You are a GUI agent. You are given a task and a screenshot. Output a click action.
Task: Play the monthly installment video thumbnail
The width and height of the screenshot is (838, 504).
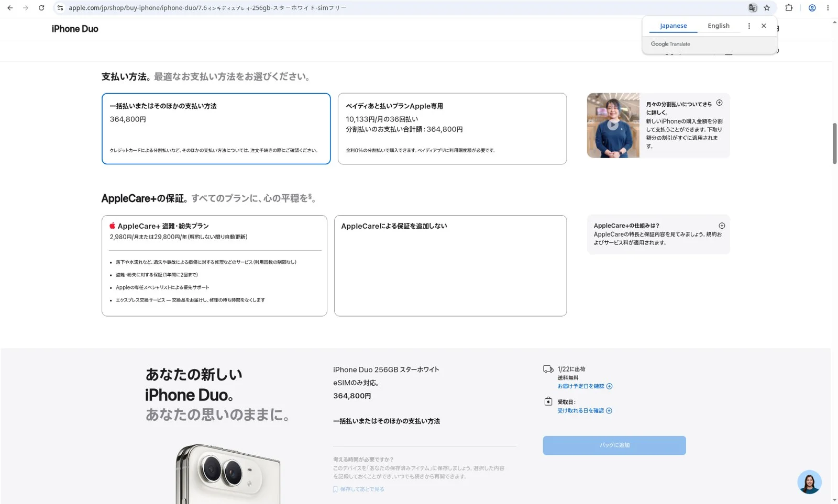pyautogui.click(x=613, y=125)
